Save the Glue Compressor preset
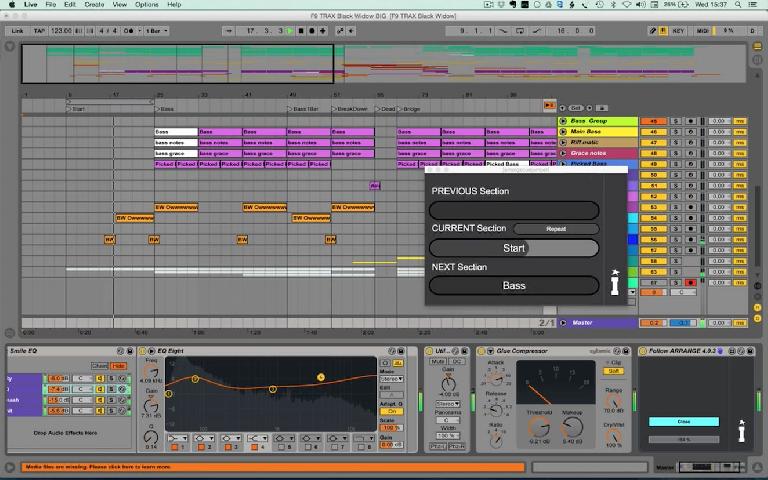Image resolution: width=768 pixels, height=480 pixels. pos(625,351)
